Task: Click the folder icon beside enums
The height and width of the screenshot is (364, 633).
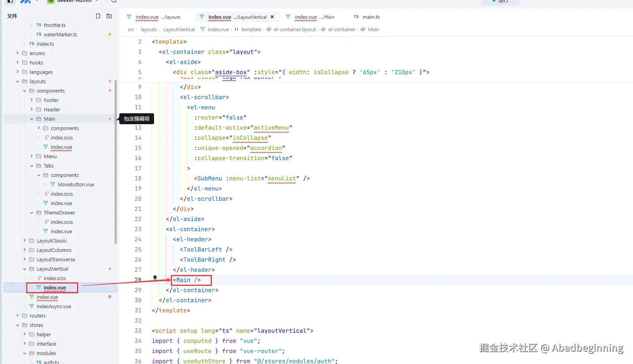Action: click(25, 53)
